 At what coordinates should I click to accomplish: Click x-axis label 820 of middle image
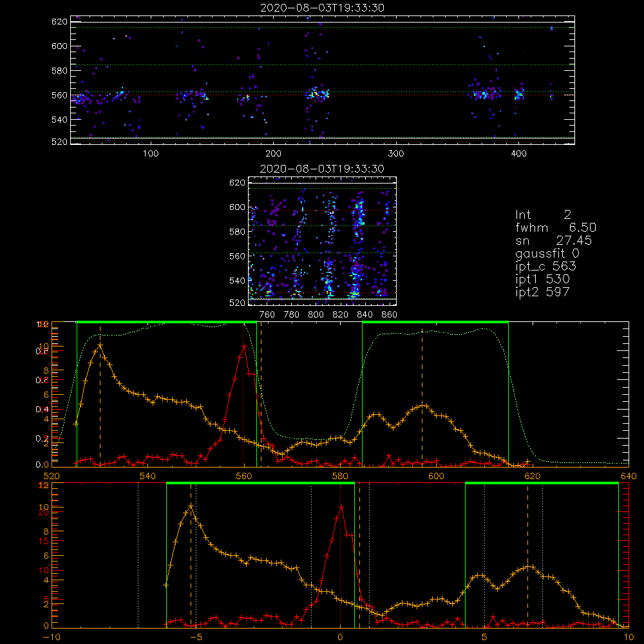[x=341, y=315]
